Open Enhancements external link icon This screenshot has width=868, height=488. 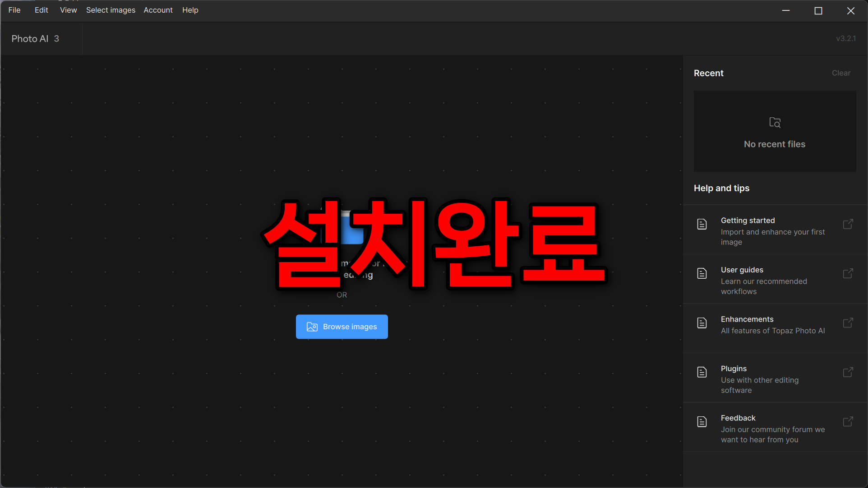coord(848,323)
